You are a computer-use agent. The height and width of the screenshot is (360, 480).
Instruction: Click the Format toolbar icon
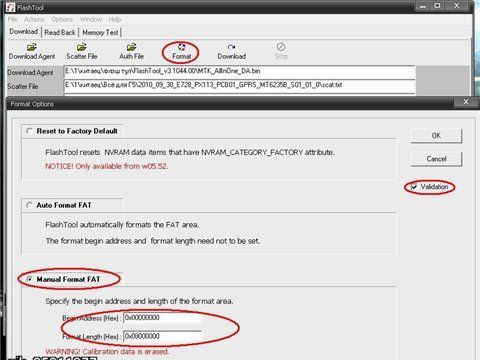[x=181, y=47]
